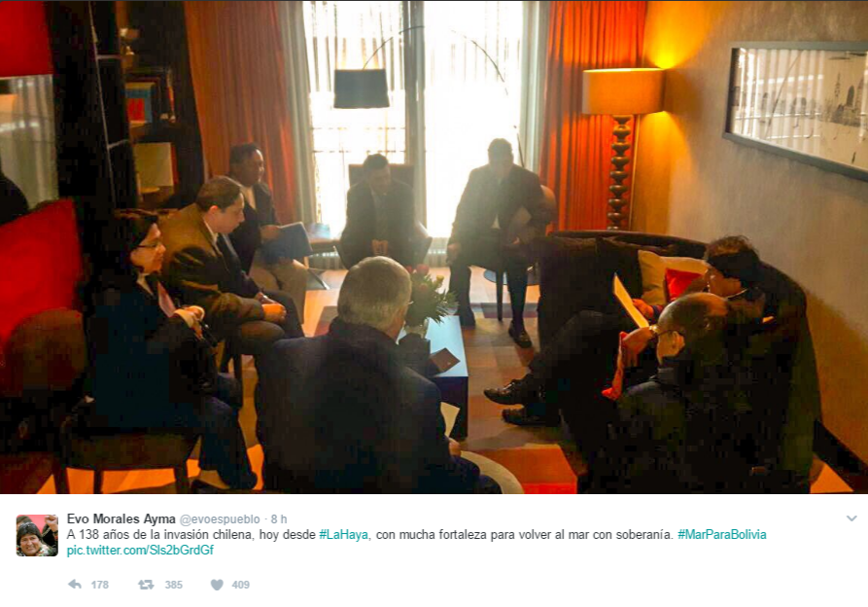
Task: Click the framed wall picture in photo
Action: click(x=797, y=109)
